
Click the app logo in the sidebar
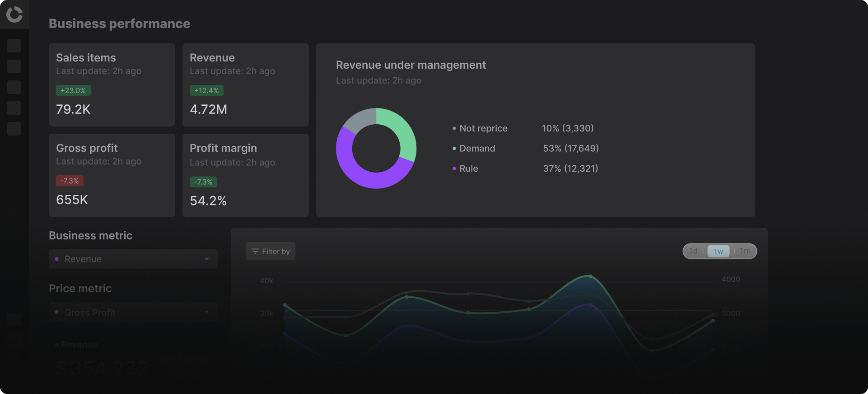(14, 14)
